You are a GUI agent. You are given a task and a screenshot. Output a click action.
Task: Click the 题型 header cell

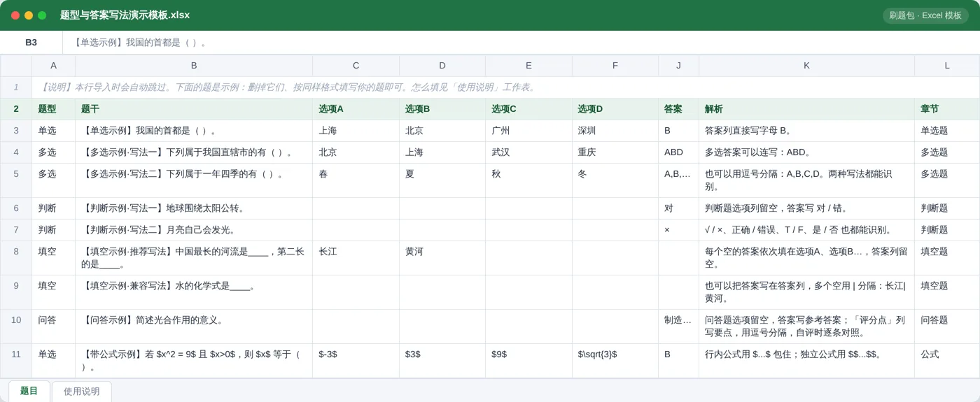[53, 109]
